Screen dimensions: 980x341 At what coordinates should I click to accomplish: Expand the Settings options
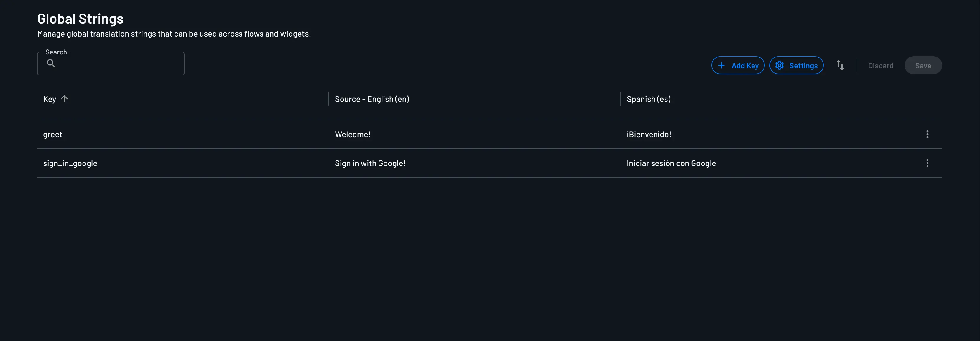point(796,65)
